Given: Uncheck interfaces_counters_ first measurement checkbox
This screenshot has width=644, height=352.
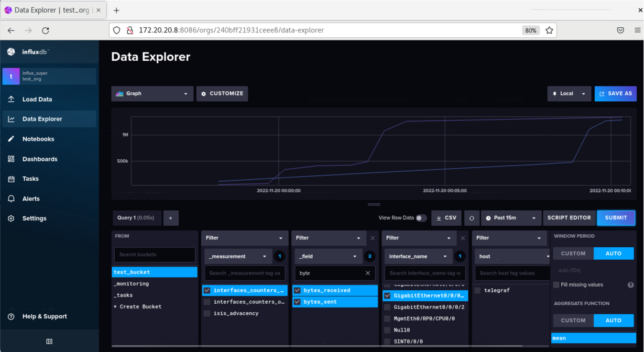Looking at the screenshot, I should (x=207, y=290).
